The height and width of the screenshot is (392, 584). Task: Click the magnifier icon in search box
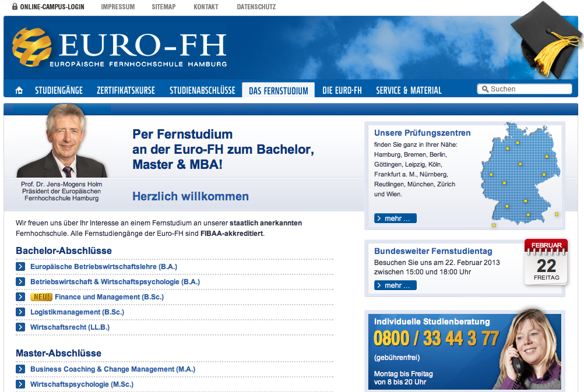click(x=484, y=89)
